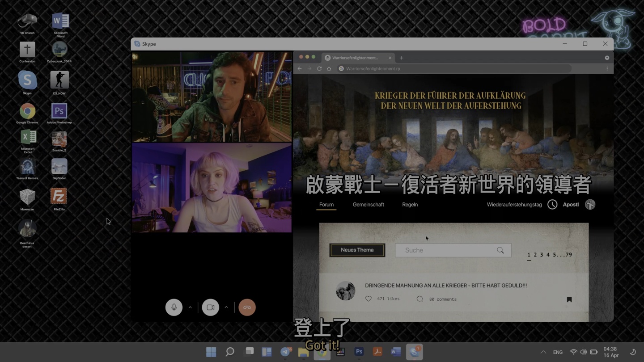Open the Wi-Fi network tray icon
The height and width of the screenshot is (362, 644).
(x=573, y=352)
